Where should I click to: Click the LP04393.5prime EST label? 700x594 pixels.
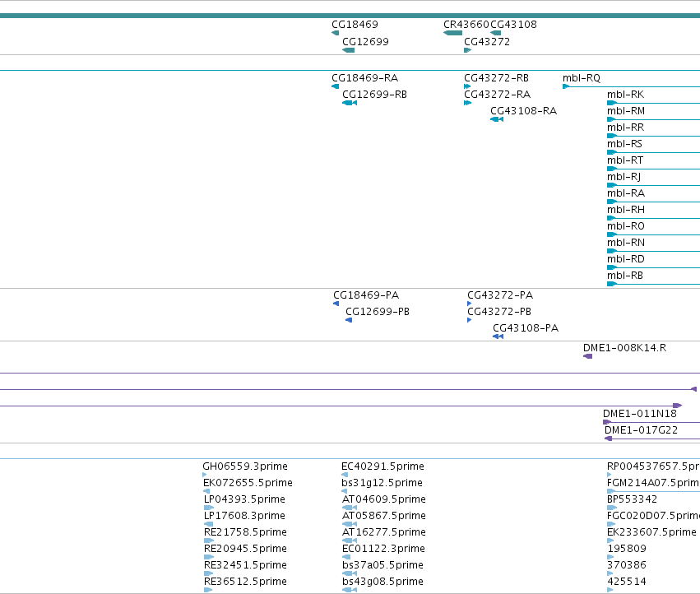pos(244,499)
